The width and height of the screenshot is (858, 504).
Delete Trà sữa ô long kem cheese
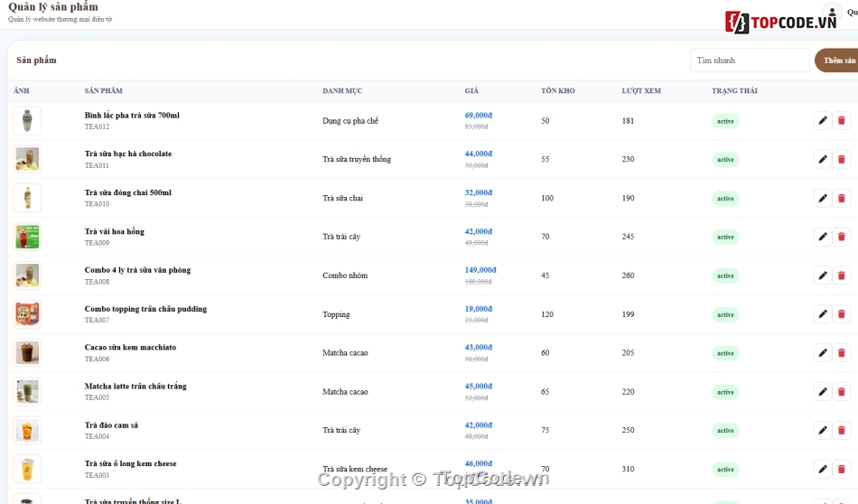coord(842,469)
